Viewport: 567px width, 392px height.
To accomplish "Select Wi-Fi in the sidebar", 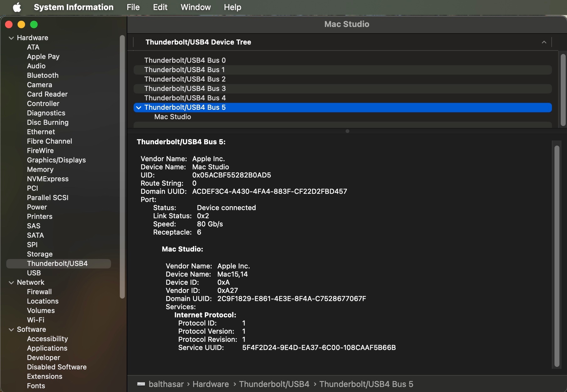I will coord(35,320).
